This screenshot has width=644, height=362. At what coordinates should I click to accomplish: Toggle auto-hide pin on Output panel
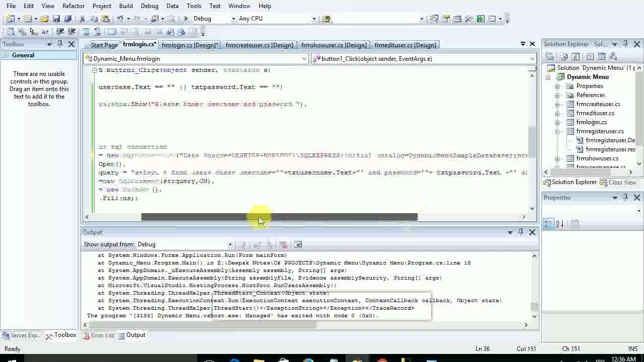(x=521, y=232)
